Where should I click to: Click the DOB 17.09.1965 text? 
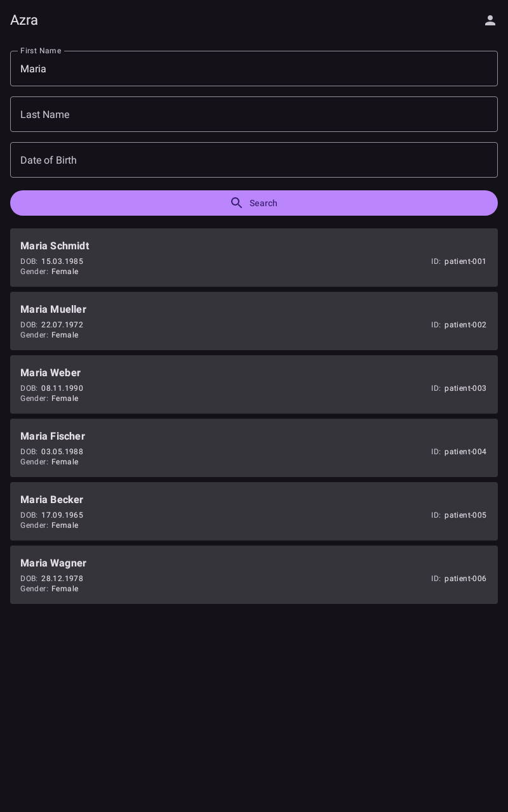[62, 515]
